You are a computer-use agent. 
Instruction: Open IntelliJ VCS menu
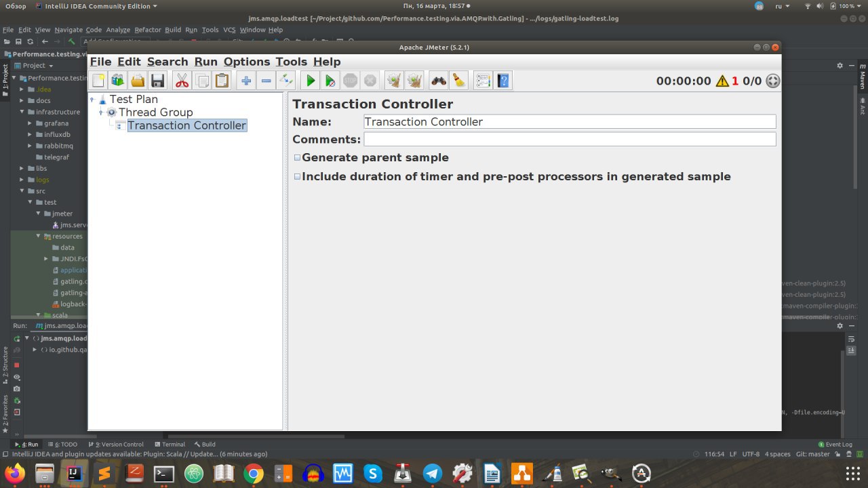tap(229, 30)
